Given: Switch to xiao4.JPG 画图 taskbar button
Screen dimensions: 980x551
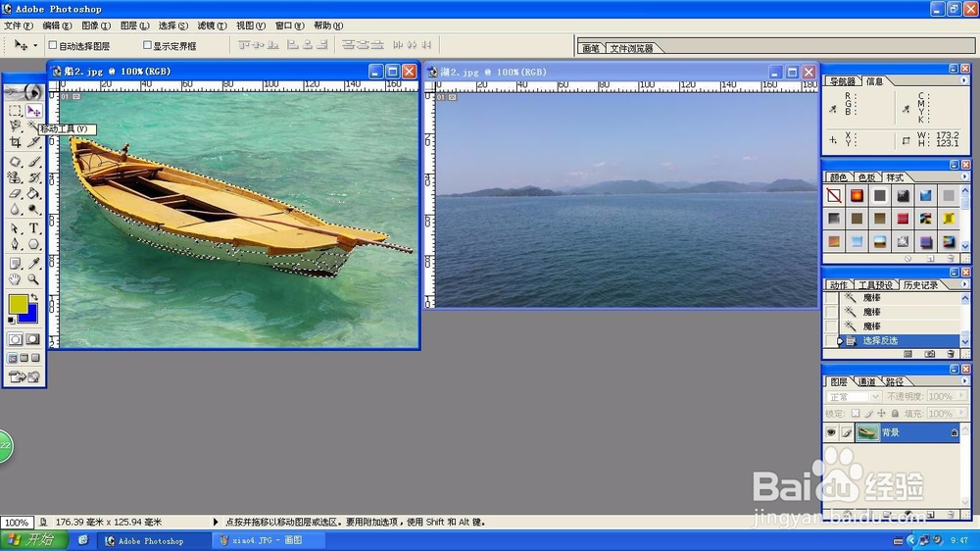Looking at the screenshot, I should pyautogui.click(x=269, y=540).
